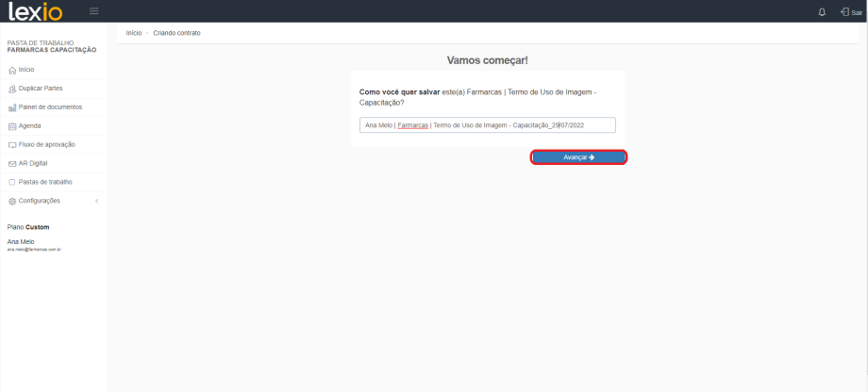Click the Ana Melo user name
Viewport: 868px width, 392px height.
(x=21, y=242)
